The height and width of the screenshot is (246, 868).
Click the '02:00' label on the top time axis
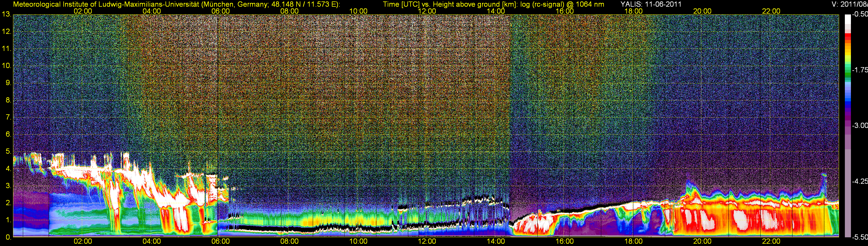pos(82,11)
